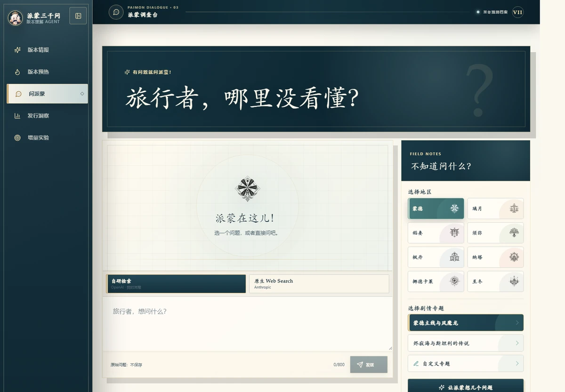This screenshot has width=565, height=392.
Task: Click the VII badge in the top bar
Action: [517, 12]
